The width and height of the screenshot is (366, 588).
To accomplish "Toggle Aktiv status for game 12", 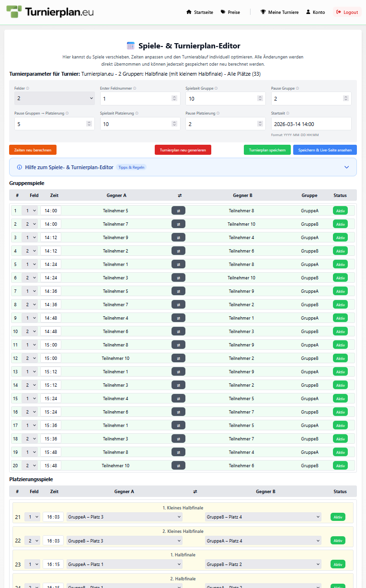I will pos(340,358).
